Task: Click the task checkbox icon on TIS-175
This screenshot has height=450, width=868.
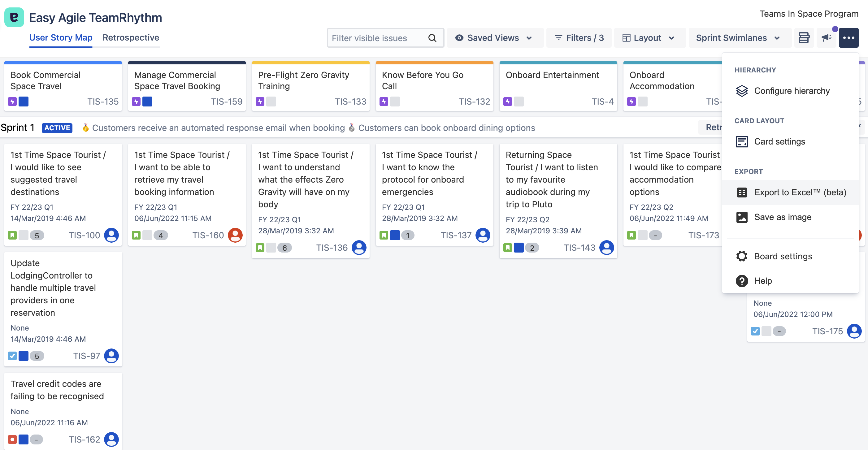Action: pyautogui.click(x=755, y=331)
